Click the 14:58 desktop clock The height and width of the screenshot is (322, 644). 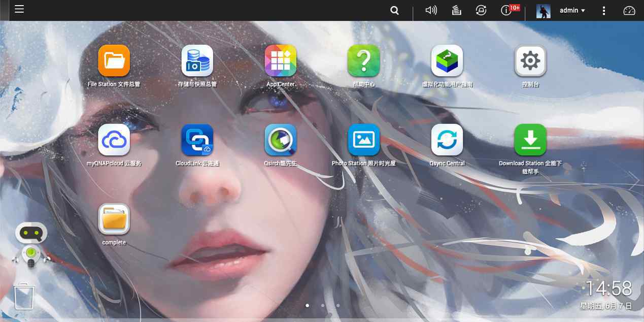(x=609, y=288)
